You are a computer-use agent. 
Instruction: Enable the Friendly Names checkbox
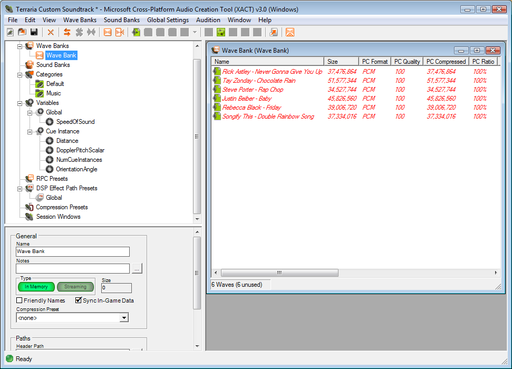pos(19,300)
